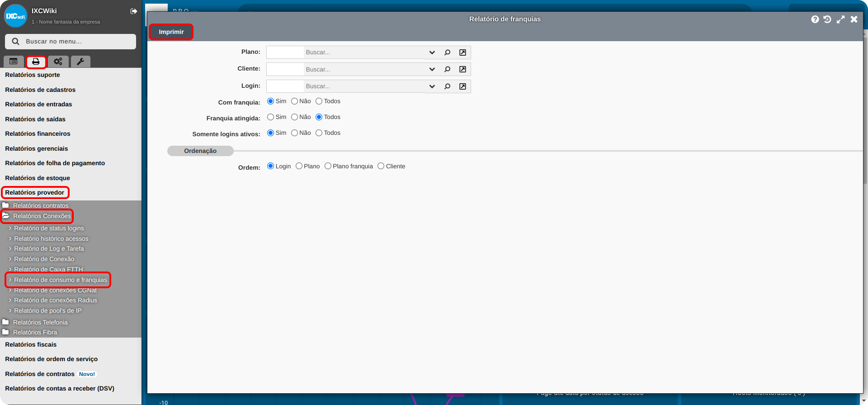Click the Login Buscar field

364,86
